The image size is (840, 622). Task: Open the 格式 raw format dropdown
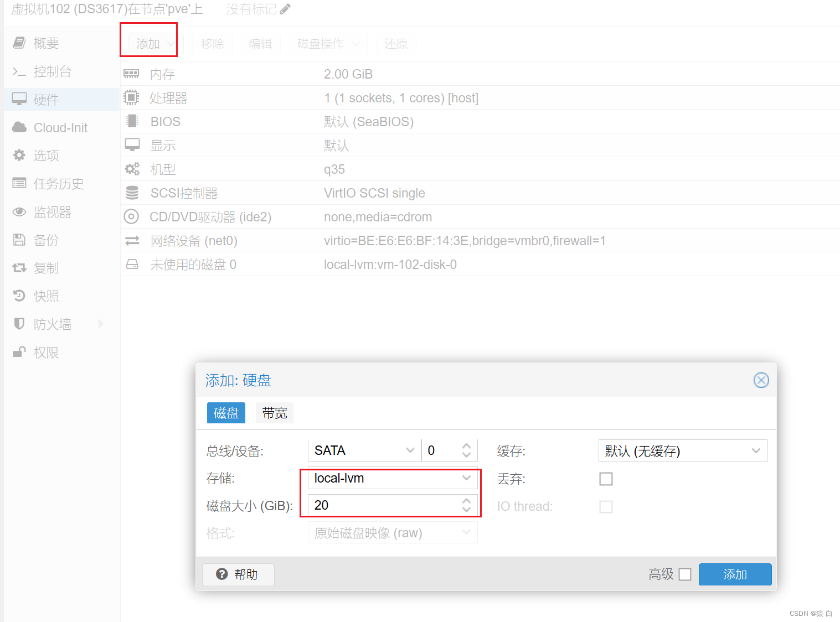click(466, 533)
